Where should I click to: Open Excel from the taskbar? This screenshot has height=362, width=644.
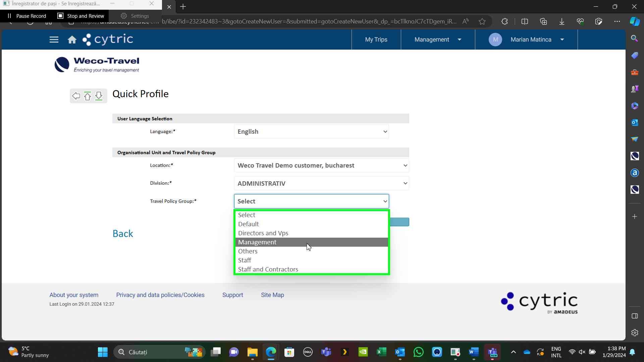[381, 352]
